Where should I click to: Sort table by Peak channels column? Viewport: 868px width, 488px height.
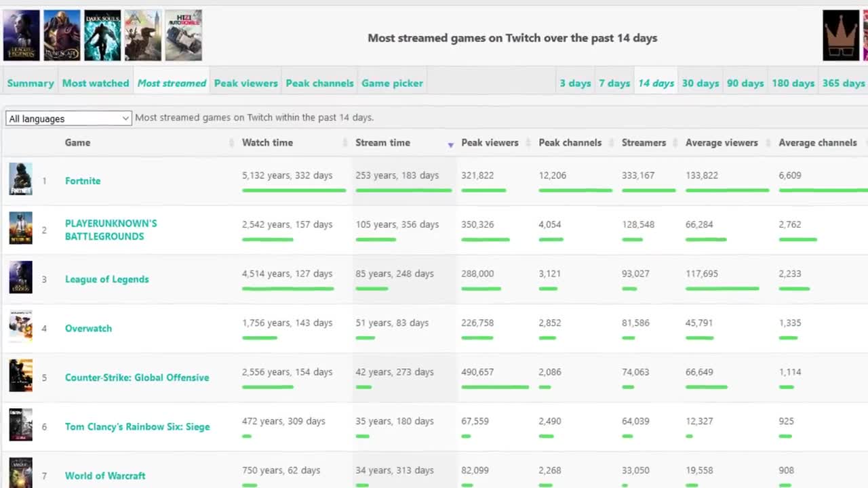click(x=570, y=142)
